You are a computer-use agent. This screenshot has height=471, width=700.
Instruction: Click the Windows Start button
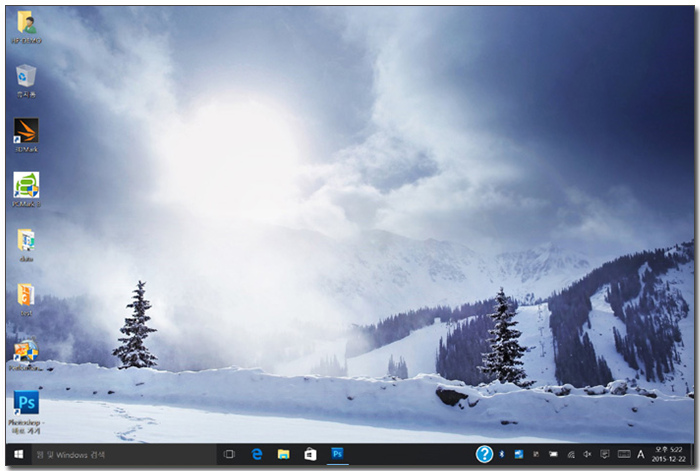point(19,455)
